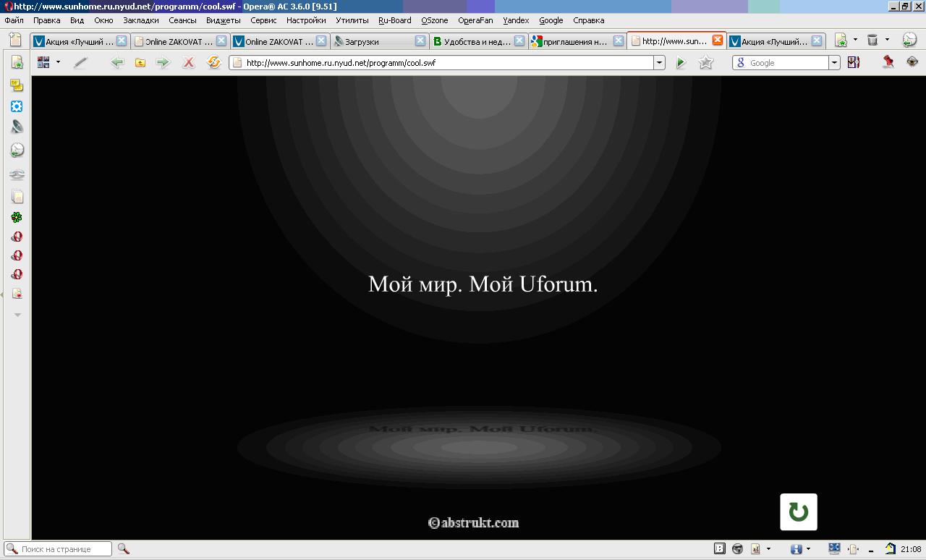Click the magnifier find-in-page icon

click(123, 548)
